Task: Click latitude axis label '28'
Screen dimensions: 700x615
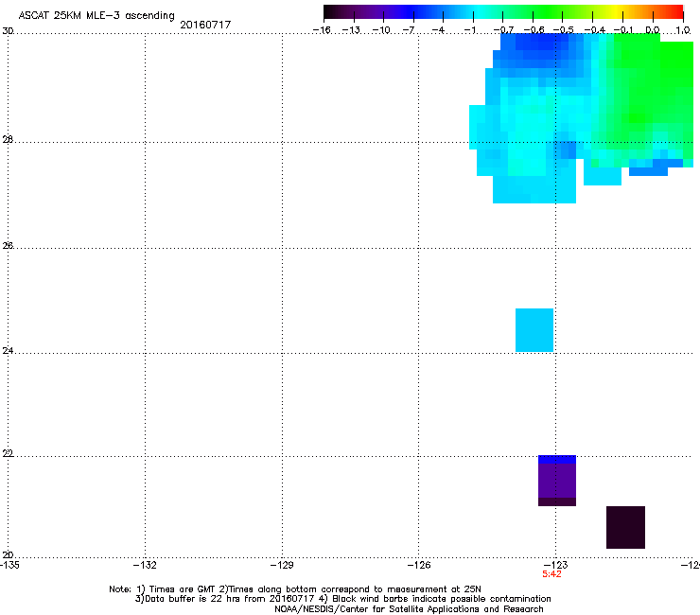Action: (8, 139)
